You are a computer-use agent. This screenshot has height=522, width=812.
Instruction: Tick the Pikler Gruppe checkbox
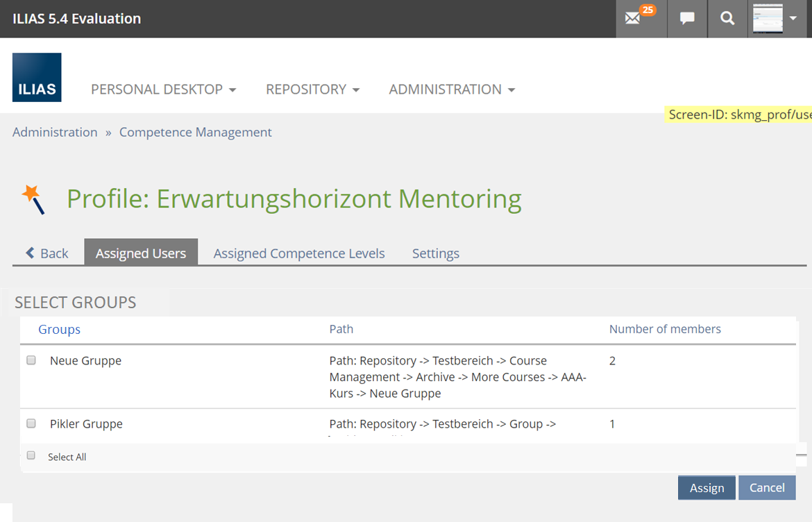[31, 423]
